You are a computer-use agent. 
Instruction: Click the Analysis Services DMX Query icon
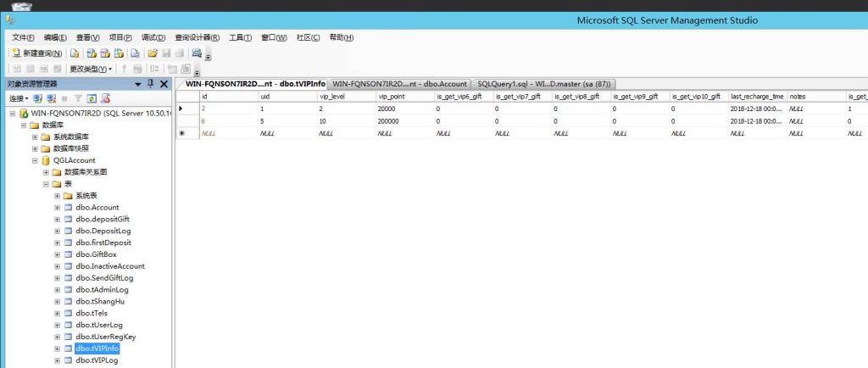coord(104,53)
